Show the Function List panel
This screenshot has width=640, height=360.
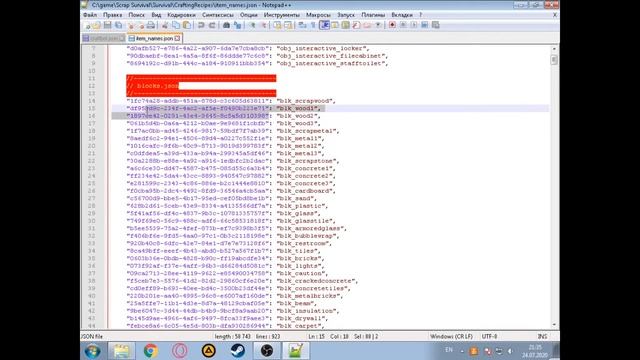click(x=356, y=25)
